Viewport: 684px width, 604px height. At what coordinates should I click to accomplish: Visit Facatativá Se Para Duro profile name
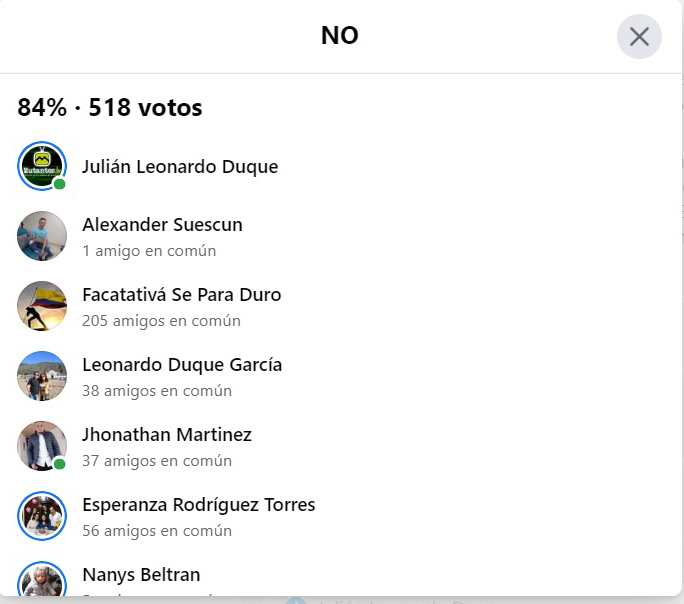(181, 295)
